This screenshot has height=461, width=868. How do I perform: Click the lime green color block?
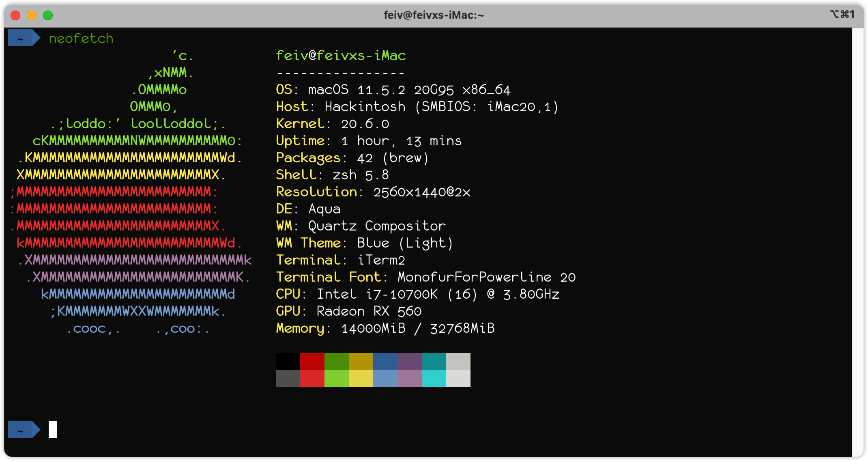click(336, 378)
